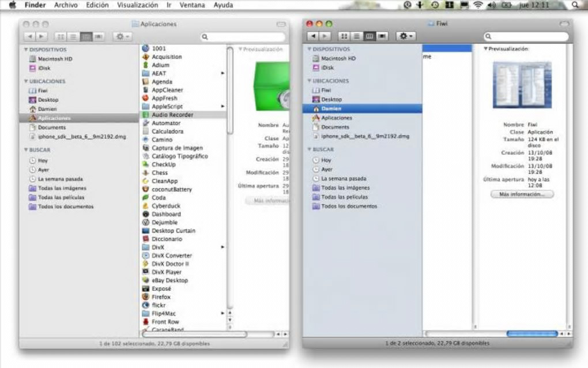Select the Coda application icon
The height and width of the screenshot is (368, 588).
point(146,198)
